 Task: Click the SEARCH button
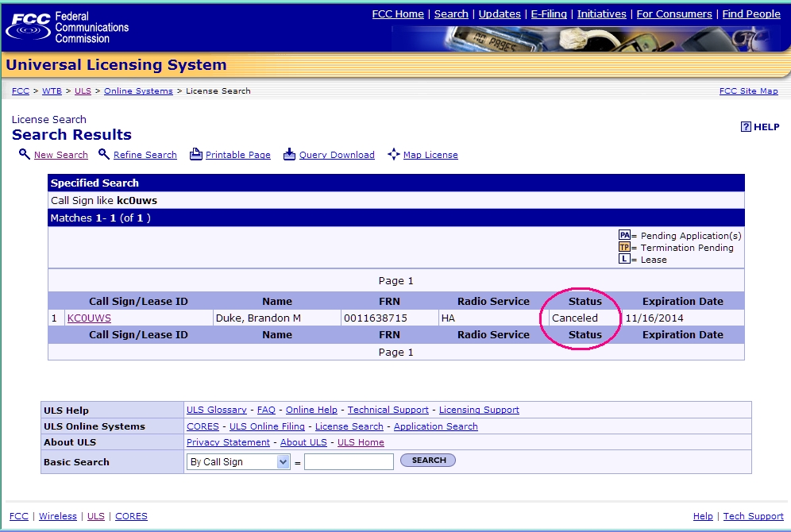coord(428,460)
